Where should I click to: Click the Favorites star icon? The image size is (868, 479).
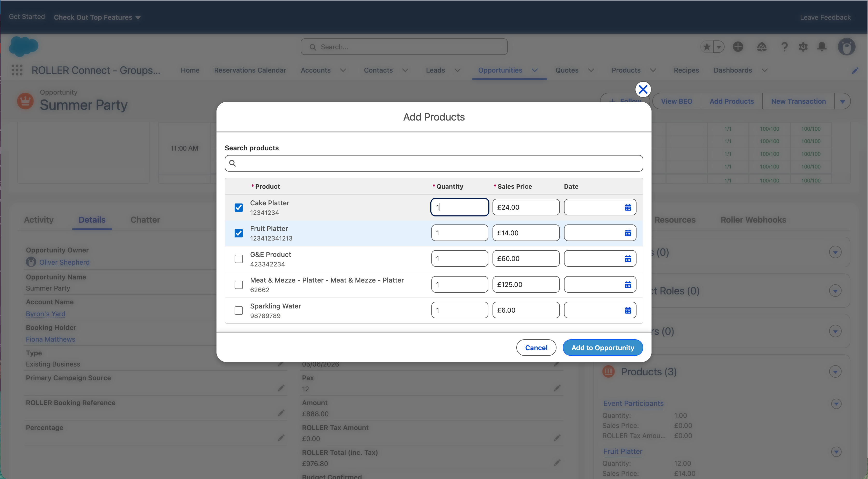707,47
